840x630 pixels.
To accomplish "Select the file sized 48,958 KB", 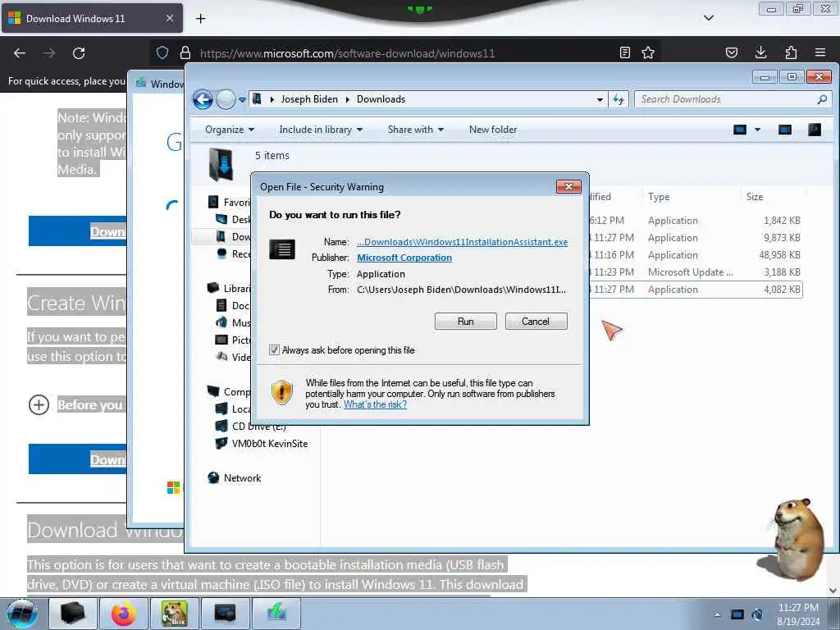I will tap(695, 255).
